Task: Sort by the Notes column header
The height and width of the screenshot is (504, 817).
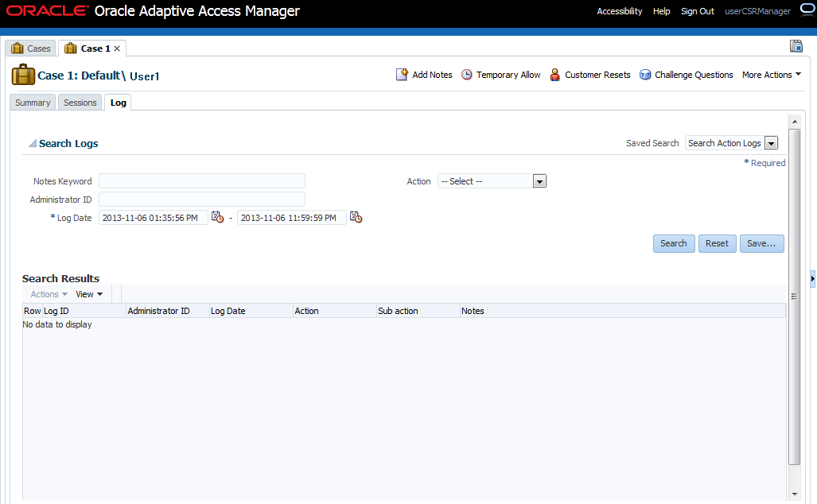Action: click(623, 310)
